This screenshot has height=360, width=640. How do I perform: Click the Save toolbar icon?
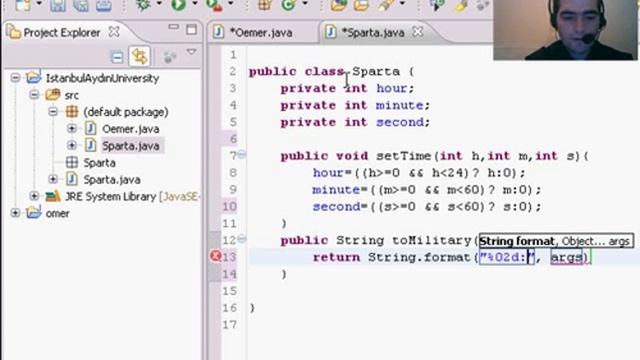tap(58, 5)
